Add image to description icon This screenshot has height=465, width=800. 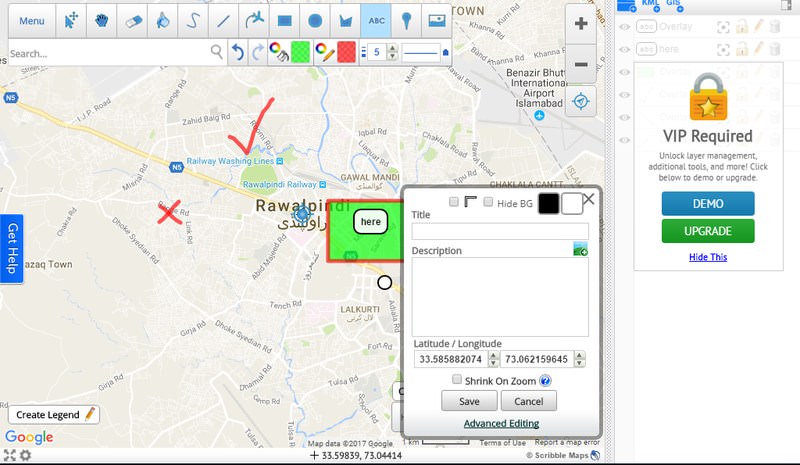click(580, 249)
